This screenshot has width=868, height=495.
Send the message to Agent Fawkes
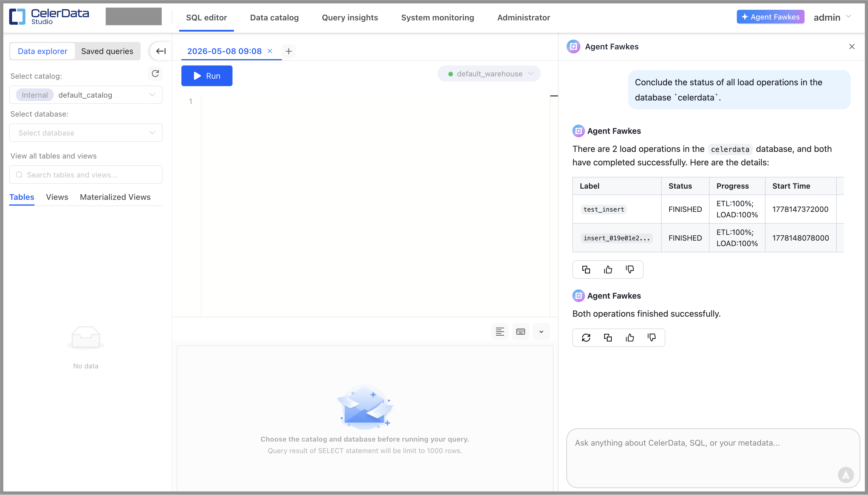pos(846,475)
